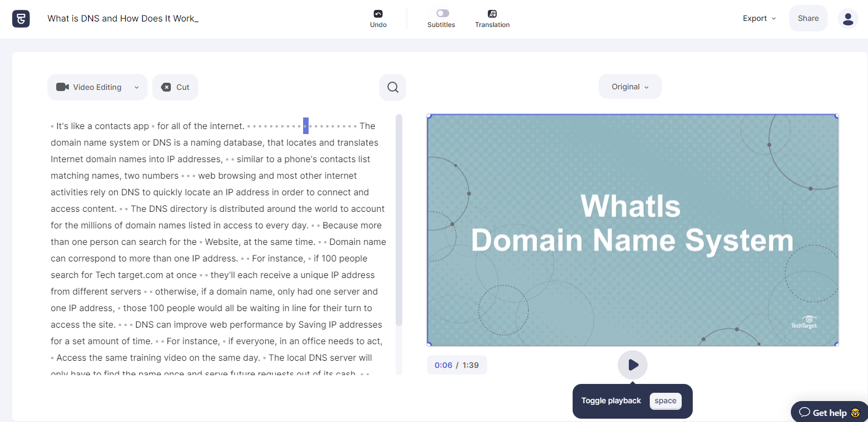Image resolution: width=868 pixels, height=422 pixels.
Task: Toggle the Subtitles switch
Action: [443, 13]
